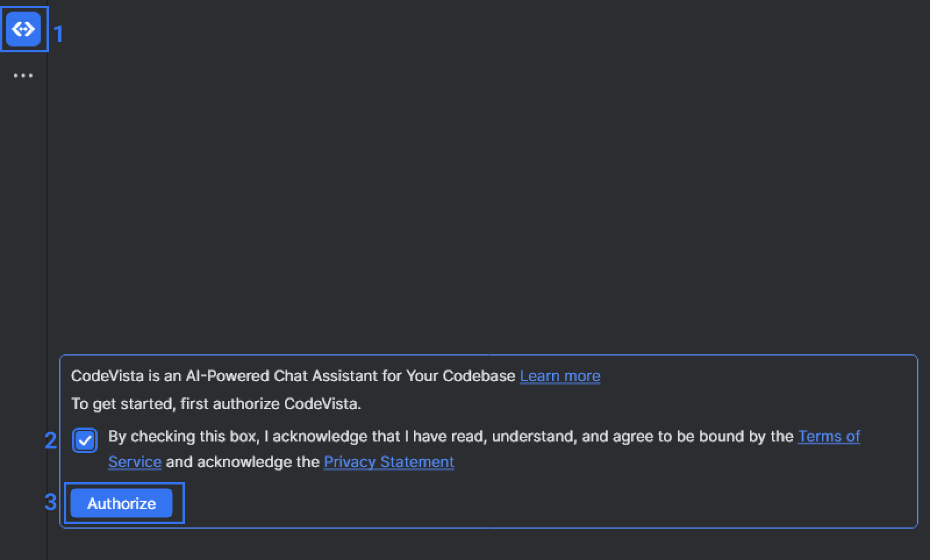Click the three-dots more tool windows icon
930x560 pixels.
tap(23, 76)
